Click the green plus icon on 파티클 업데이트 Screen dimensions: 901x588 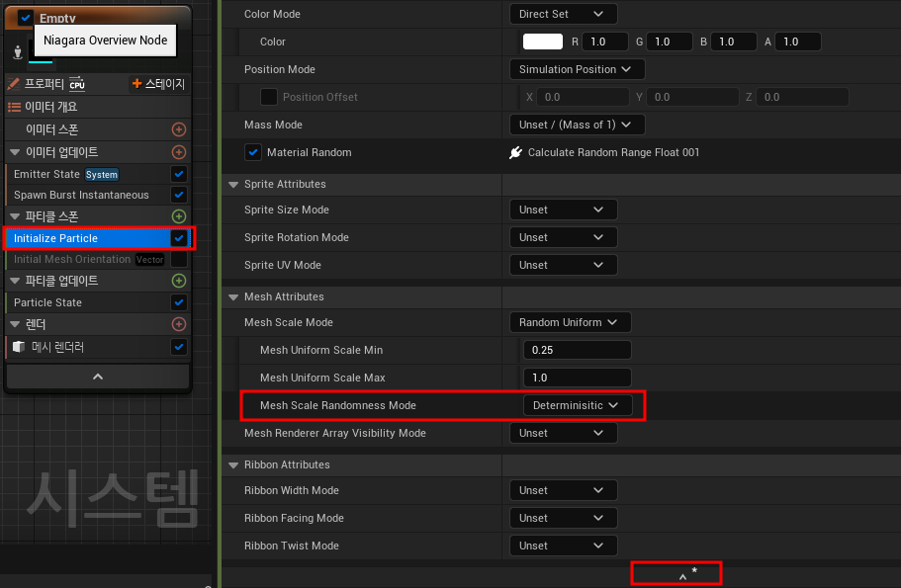coord(179,281)
